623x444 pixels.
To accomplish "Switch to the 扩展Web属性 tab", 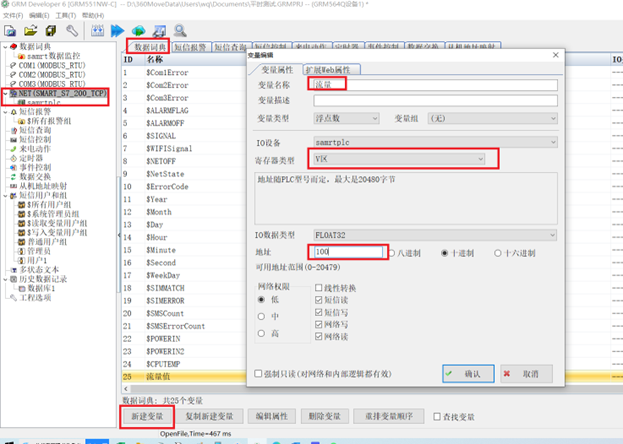I will 332,70.
